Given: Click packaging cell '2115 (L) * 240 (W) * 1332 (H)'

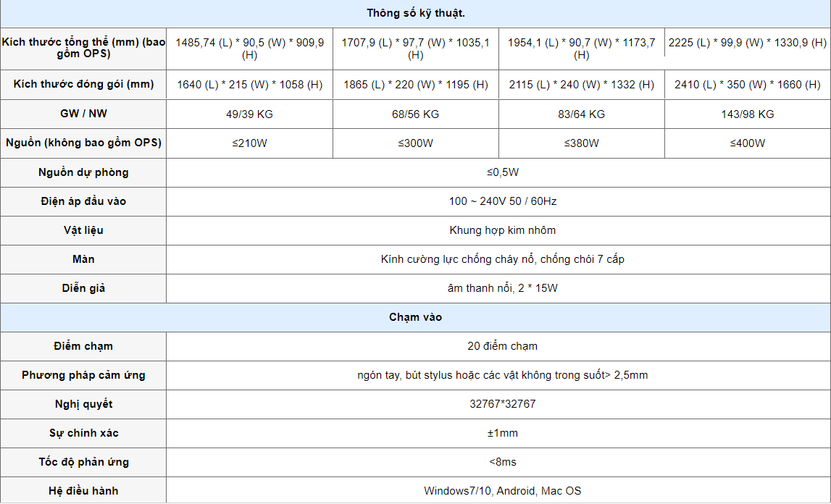Looking at the screenshot, I should coord(581,84).
